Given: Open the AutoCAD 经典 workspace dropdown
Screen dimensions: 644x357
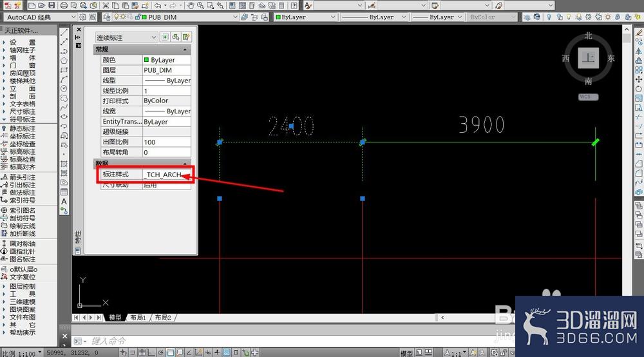Looking at the screenshot, I should coord(40,17).
